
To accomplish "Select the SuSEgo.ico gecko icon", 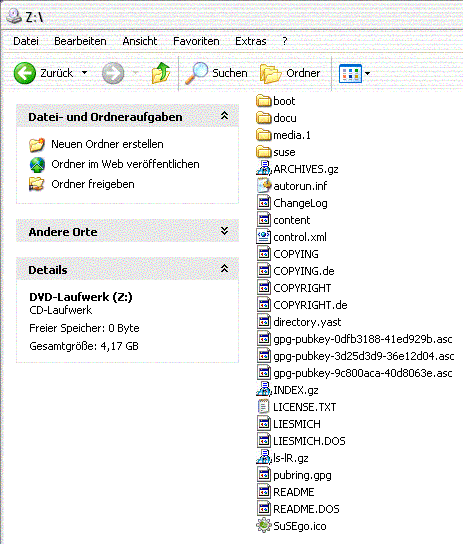I will tap(264, 525).
